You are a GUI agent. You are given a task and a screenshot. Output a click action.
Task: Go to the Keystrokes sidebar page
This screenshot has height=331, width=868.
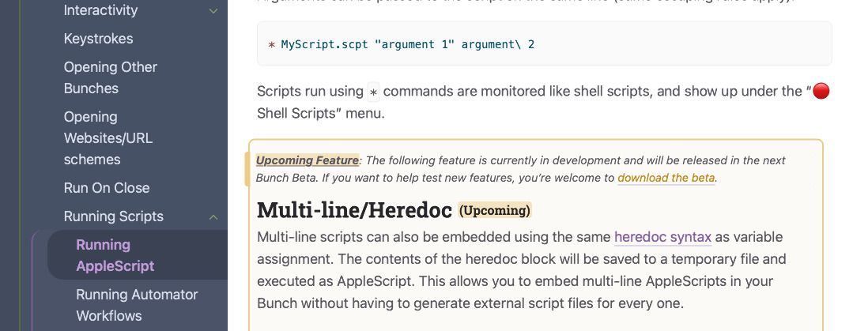tap(98, 39)
